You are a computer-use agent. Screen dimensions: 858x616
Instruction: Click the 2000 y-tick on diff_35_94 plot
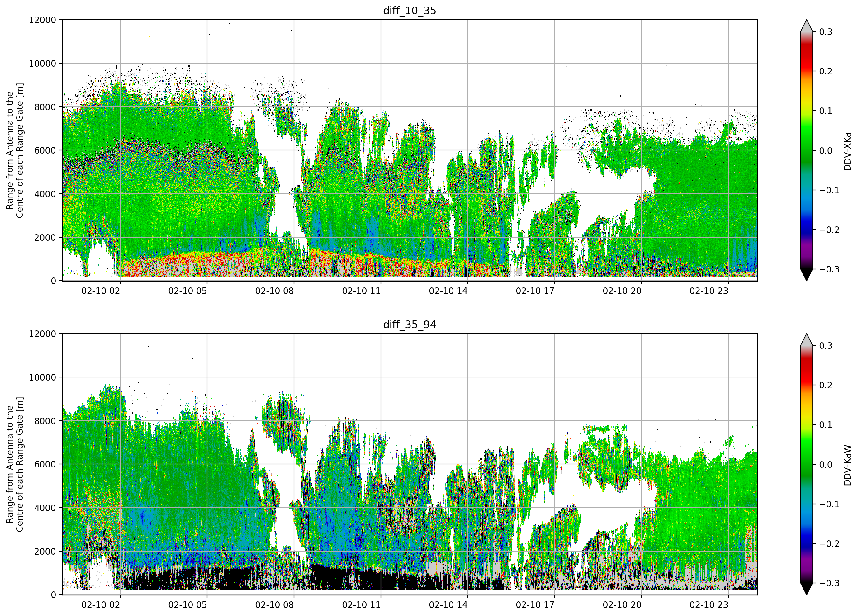pyautogui.click(x=45, y=552)
